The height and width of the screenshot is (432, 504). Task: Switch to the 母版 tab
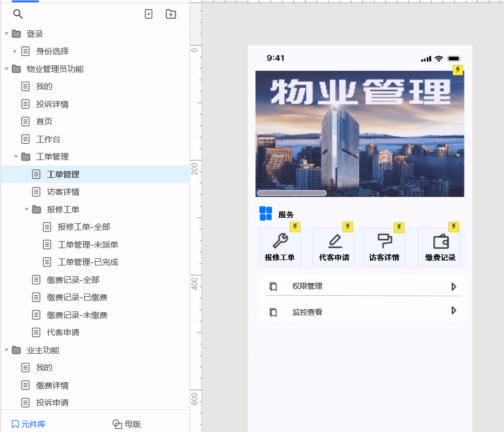pyautogui.click(x=126, y=424)
